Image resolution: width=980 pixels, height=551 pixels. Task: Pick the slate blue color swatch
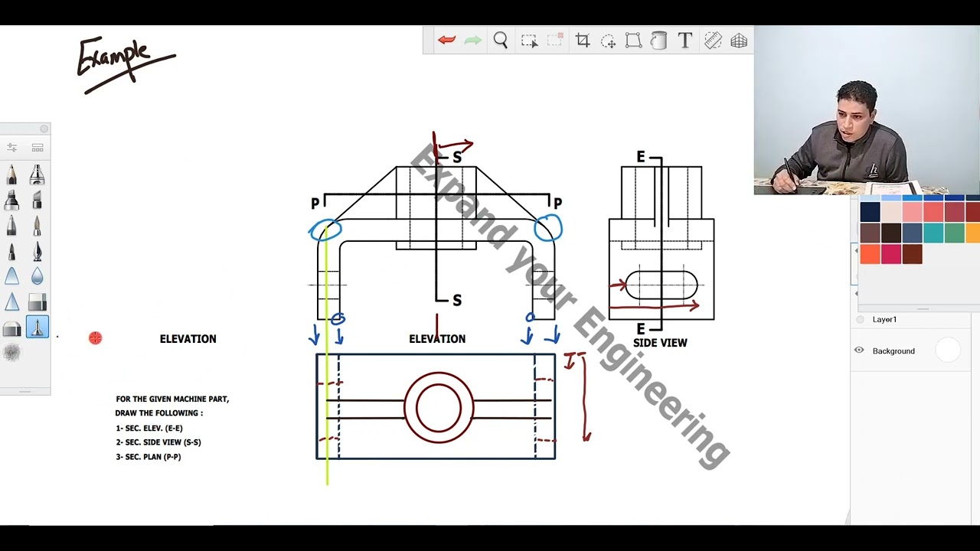(x=912, y=233)
